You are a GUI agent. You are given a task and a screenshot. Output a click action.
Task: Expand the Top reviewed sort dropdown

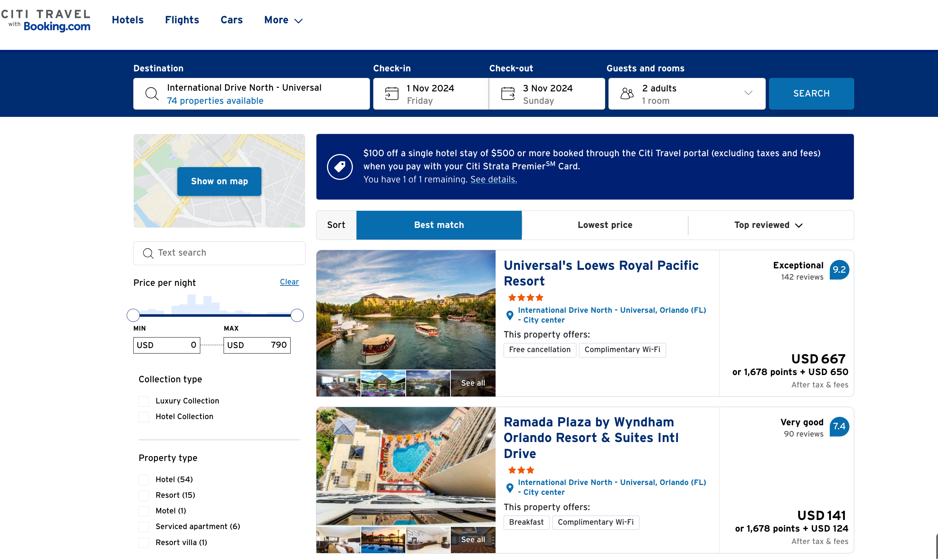tap(768, 225)
